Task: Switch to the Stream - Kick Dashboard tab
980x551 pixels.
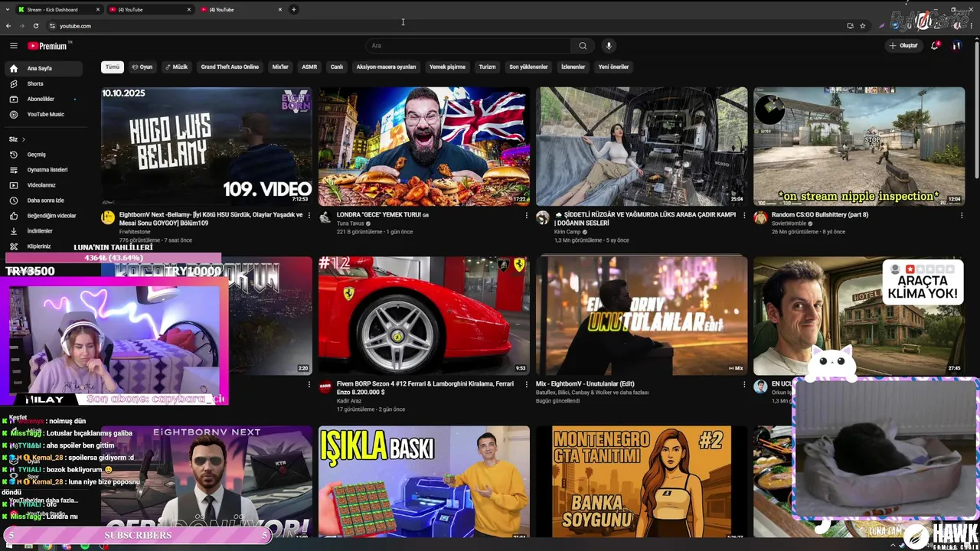Action: click(58, 10)
